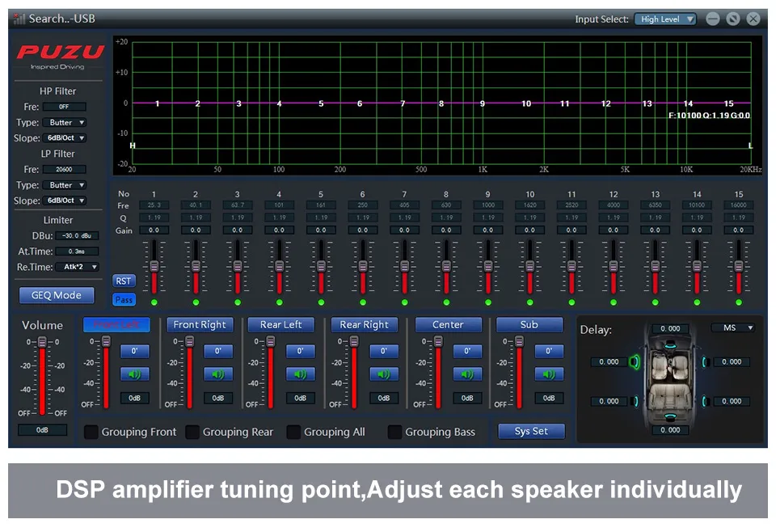Toggle green indicator under EQ band 15
This screenshot has width=776, height=532.
[x=739, y=302]
